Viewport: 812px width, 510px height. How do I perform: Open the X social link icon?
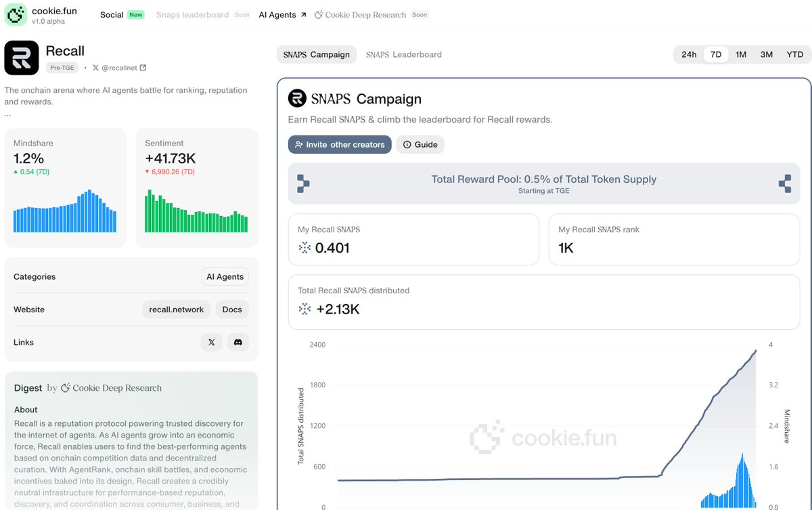[212, 343]
